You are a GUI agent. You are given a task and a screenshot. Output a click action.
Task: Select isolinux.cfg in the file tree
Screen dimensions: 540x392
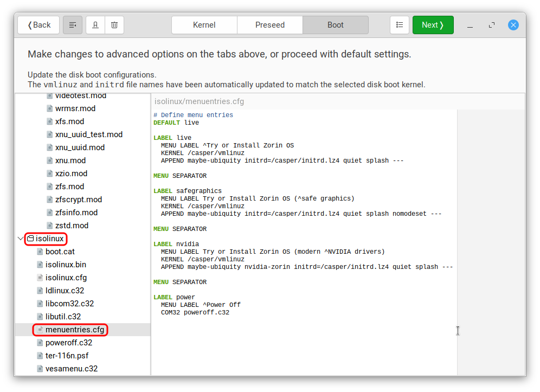click(67, 277)
